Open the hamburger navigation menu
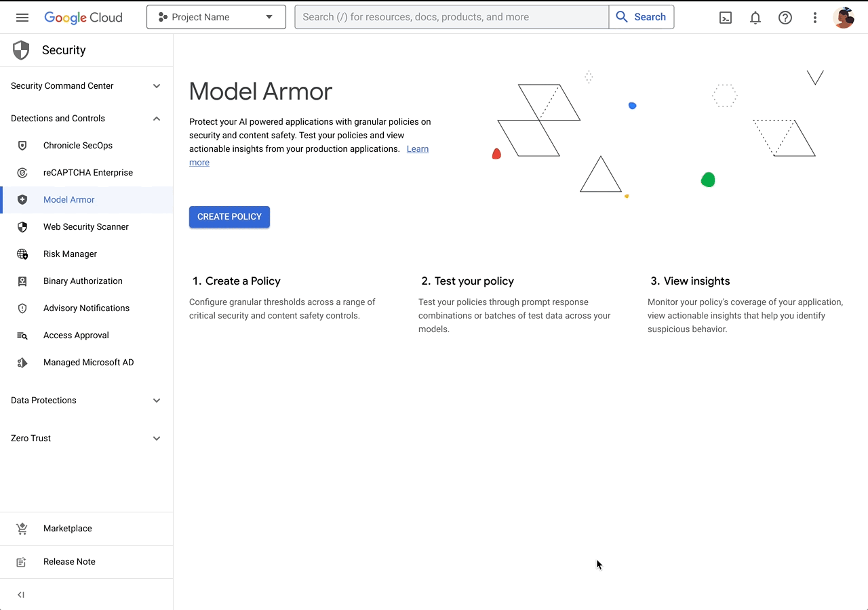 tap(22, 17)
